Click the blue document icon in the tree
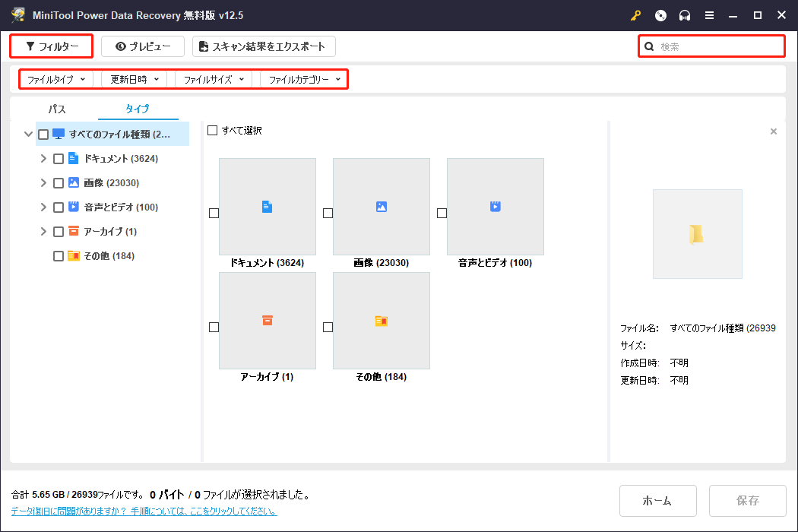Image resolution: width=798 pixels, height=532 pixels. point(73,158)
